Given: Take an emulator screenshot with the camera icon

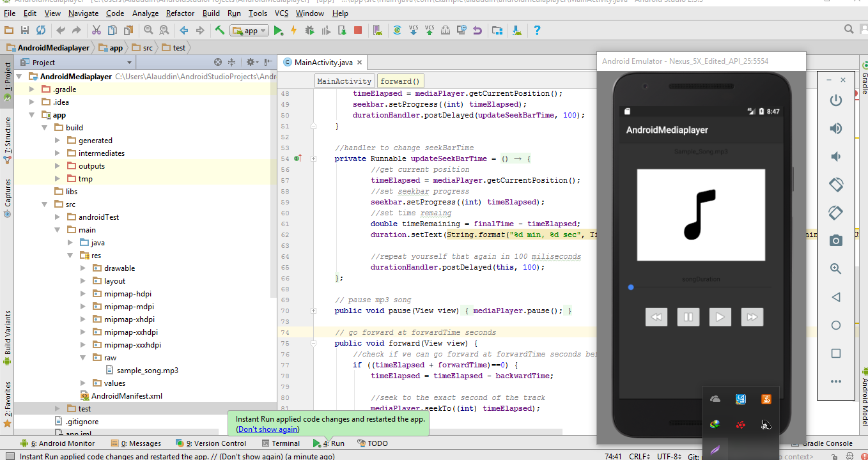Looking at the screenshot, I should (x=835, y=240).
